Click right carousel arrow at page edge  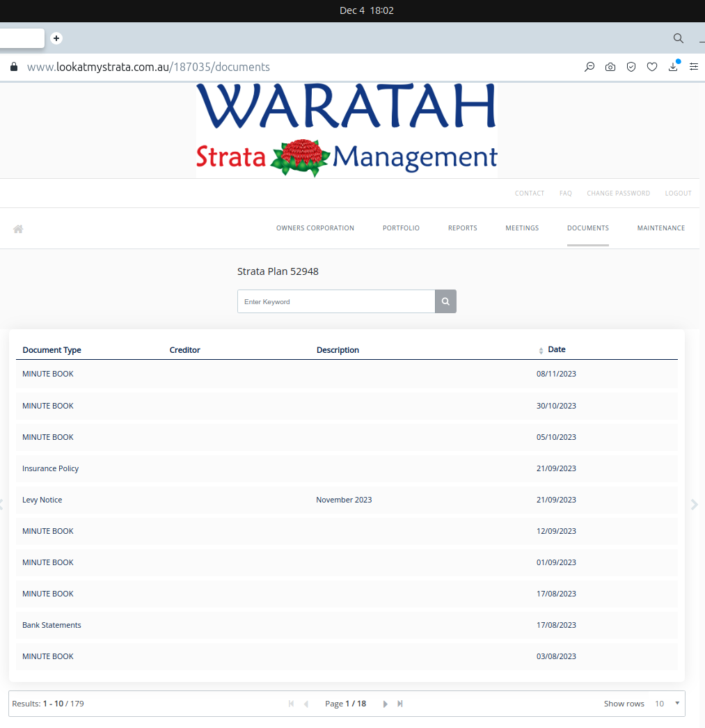(694, 505)
